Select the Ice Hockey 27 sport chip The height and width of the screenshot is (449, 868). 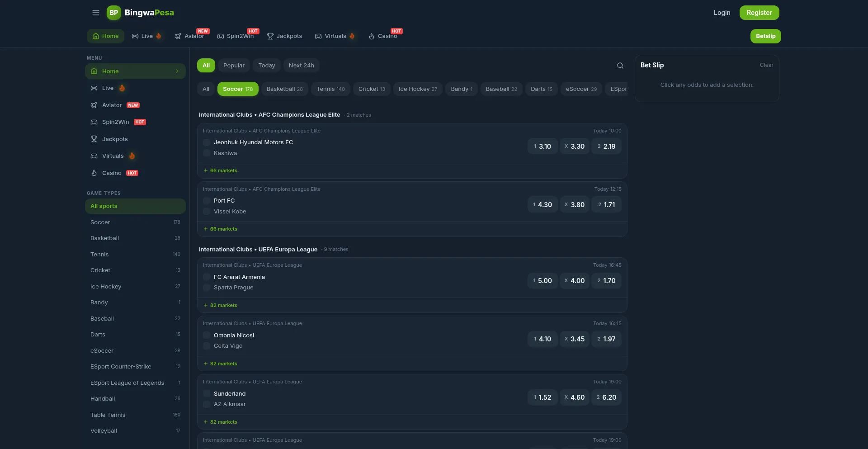(418, 89)
